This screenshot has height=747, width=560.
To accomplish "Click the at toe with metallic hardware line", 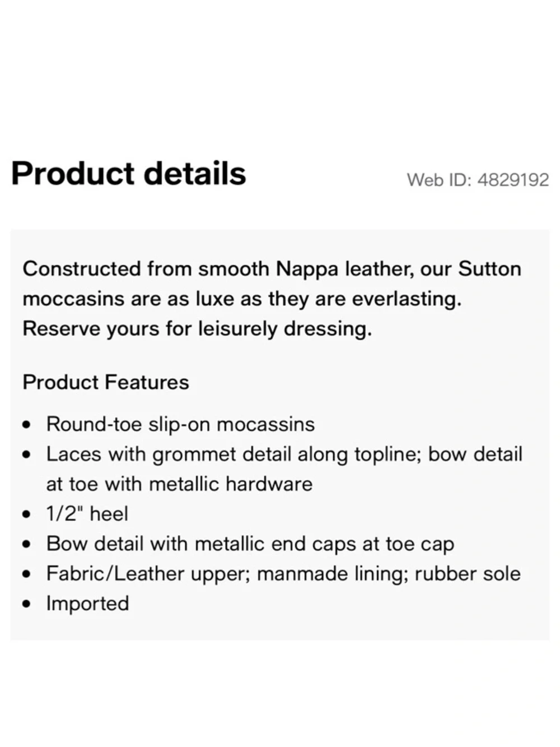I will coord(179,484).
